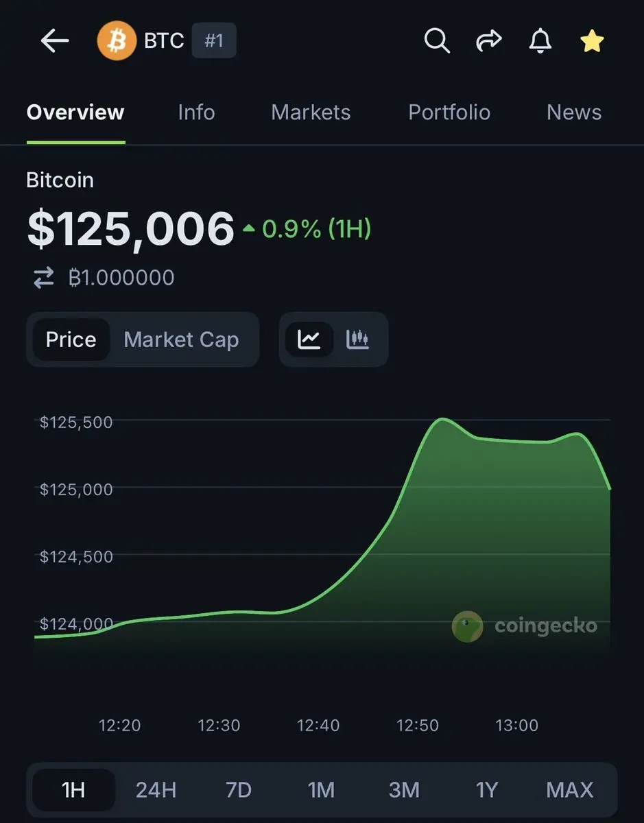The width and height of the screenshot is (644, 823).
Task: Open the Portfolio tab
Action: pyautogui.click(x=449, y=112)
